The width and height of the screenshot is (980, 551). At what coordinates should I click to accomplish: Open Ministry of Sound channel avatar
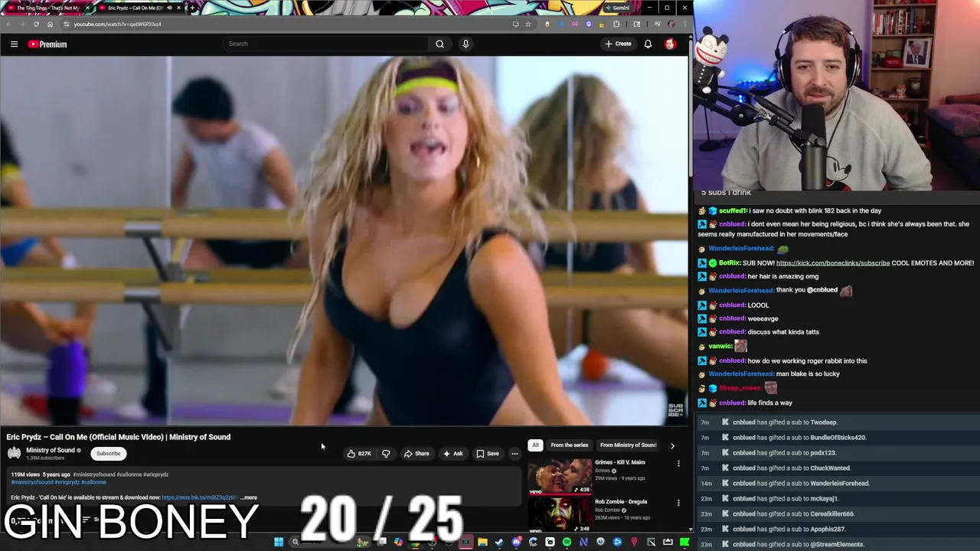coord(14,453)
